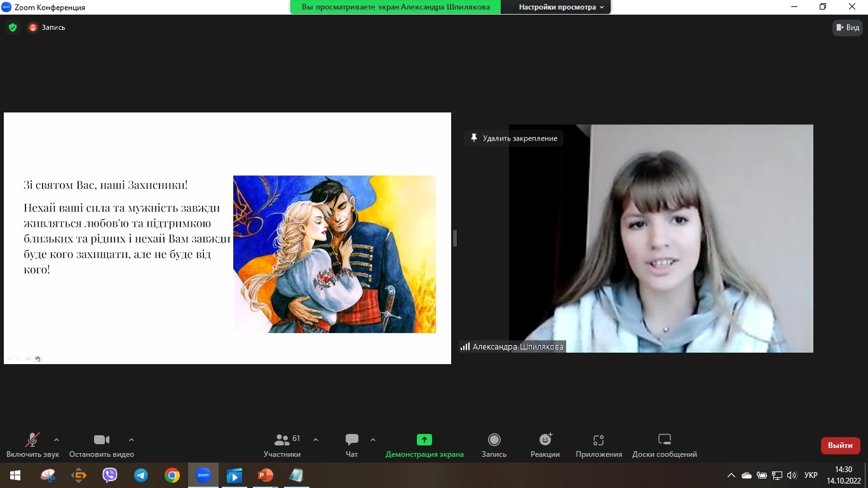Turn off camera with Остановить видео

[101, 445]
